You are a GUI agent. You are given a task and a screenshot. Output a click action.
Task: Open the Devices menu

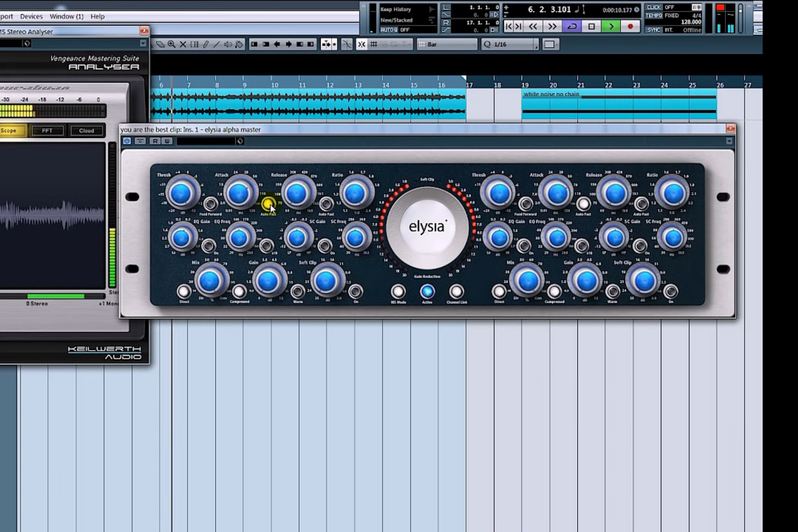[31, 16]
